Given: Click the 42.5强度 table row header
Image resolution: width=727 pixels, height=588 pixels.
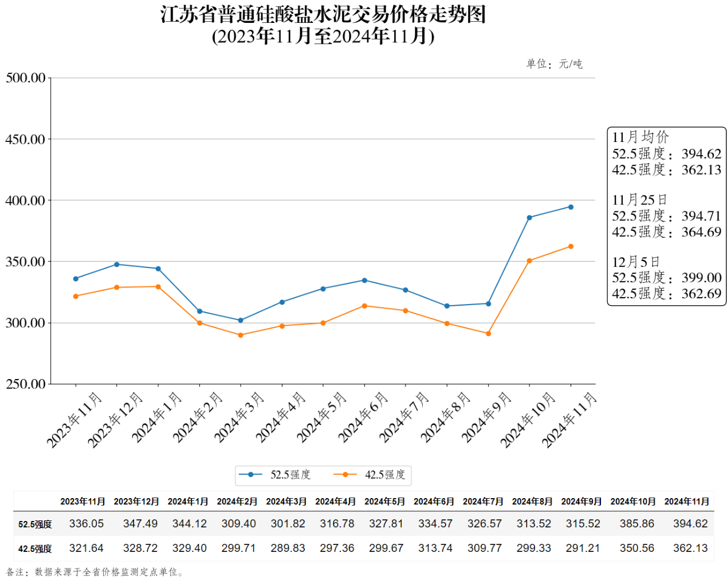Looking at the screenshot, I should (35, 549).
